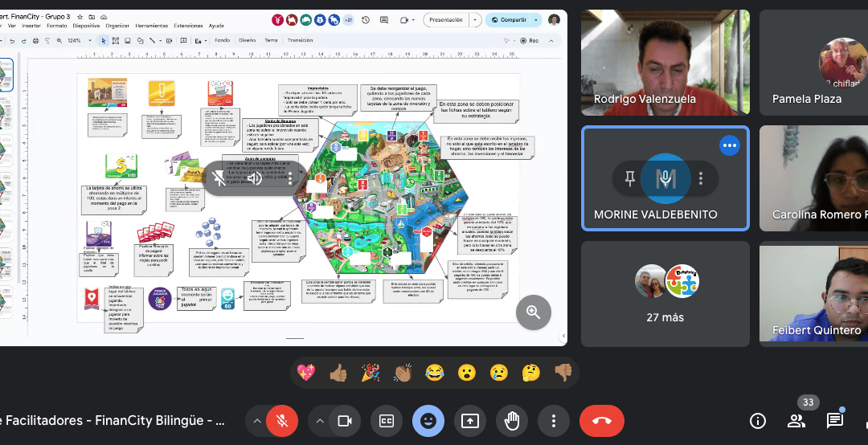Click the Fondo toolbar button
This screenshot has height=445, width=868.
[222, 40]
